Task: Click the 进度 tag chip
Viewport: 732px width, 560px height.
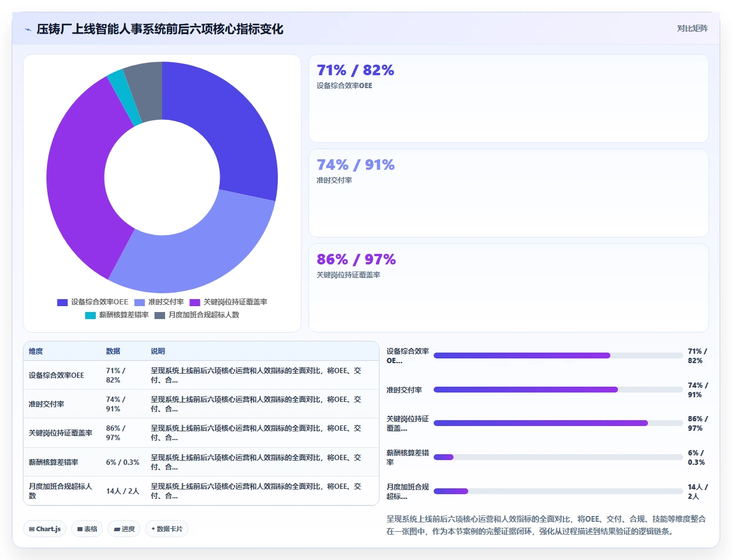Action: (x=124, y=529)
